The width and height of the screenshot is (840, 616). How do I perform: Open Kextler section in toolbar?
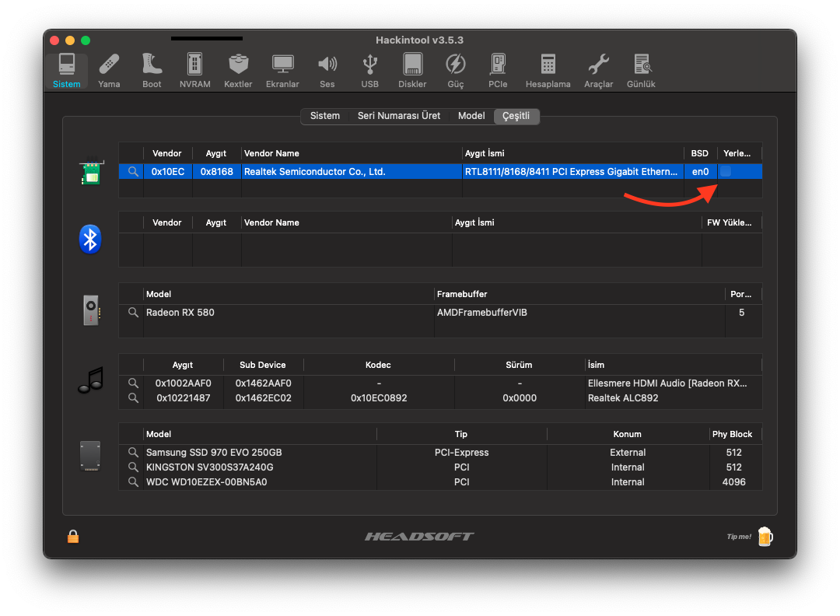(238, 70)
